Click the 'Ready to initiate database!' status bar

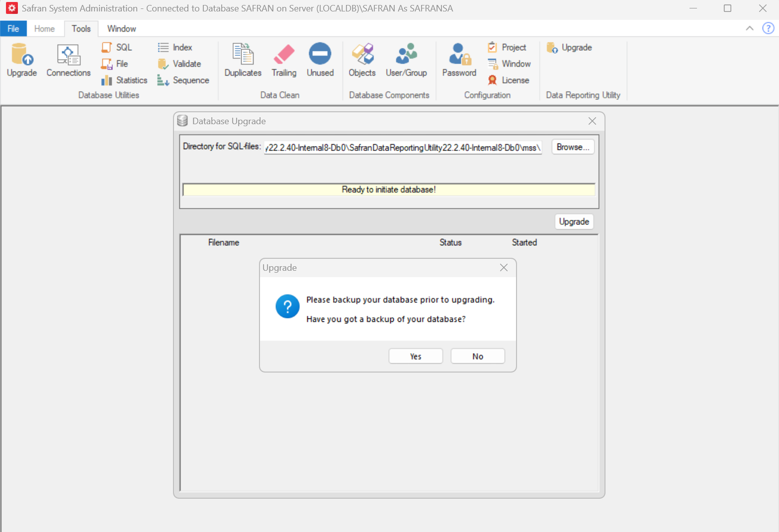click(389, 190)
